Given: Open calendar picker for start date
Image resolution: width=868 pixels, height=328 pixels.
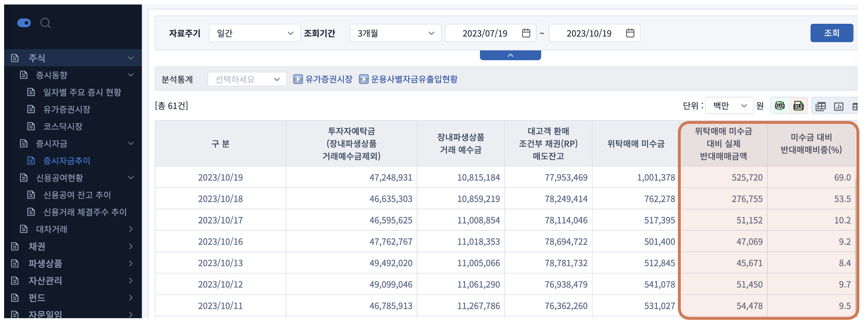Looking at the screenshot, I should tap(526, 33).
